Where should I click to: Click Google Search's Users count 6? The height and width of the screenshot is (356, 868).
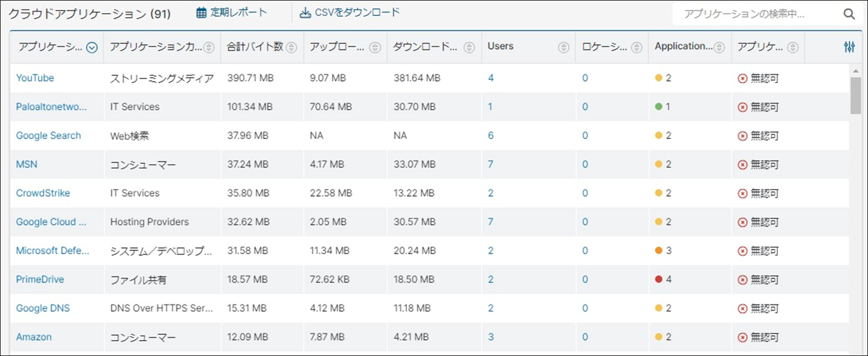(491, 136)
